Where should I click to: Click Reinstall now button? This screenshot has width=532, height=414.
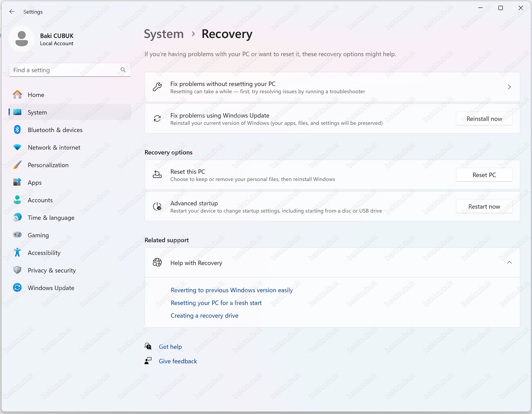(x=484, y=119)
